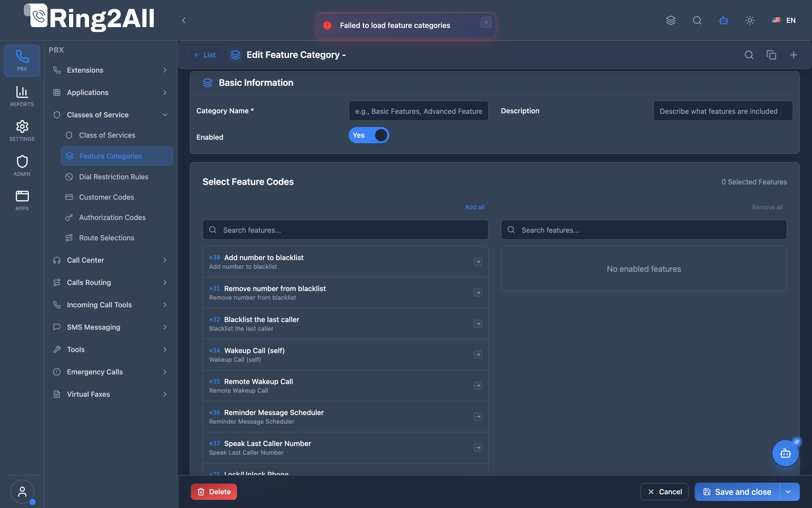
Task: Expand the Extensions menu
Action: (x=110, y=70)
